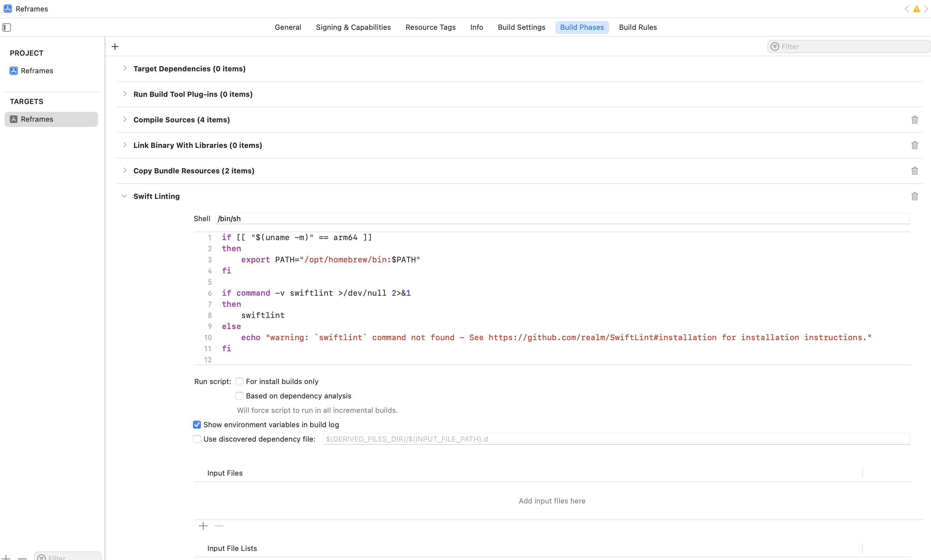Click the Shell path input field
The height and width of the screenshot is (560, 931).
pyautogui.click(x=562, y=219)
